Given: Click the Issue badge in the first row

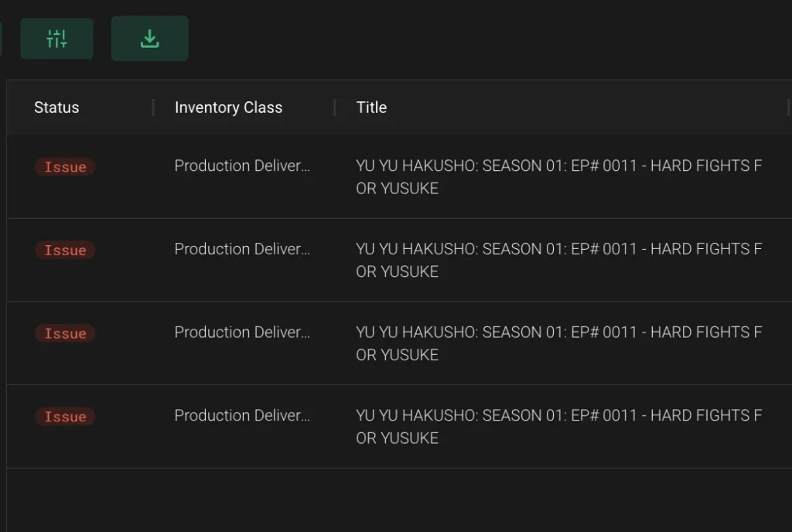Looking at the screenshot, I should pos(65,167).
